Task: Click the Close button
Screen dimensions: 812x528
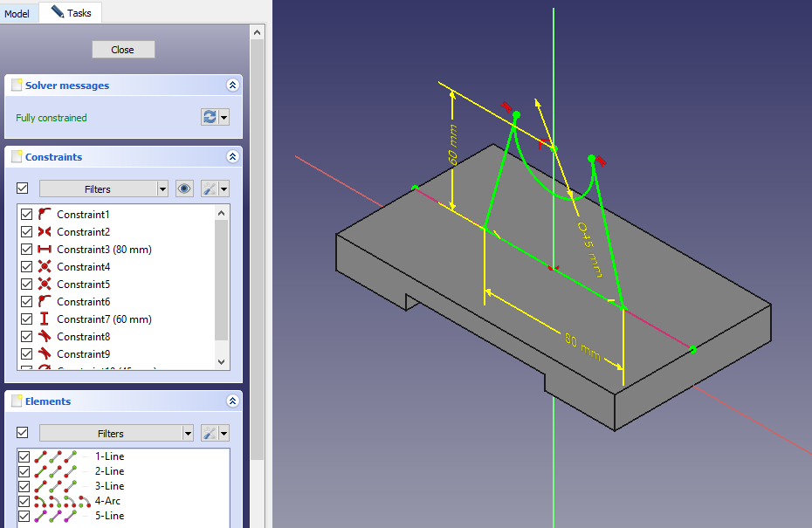Action: tap(123, 50)
